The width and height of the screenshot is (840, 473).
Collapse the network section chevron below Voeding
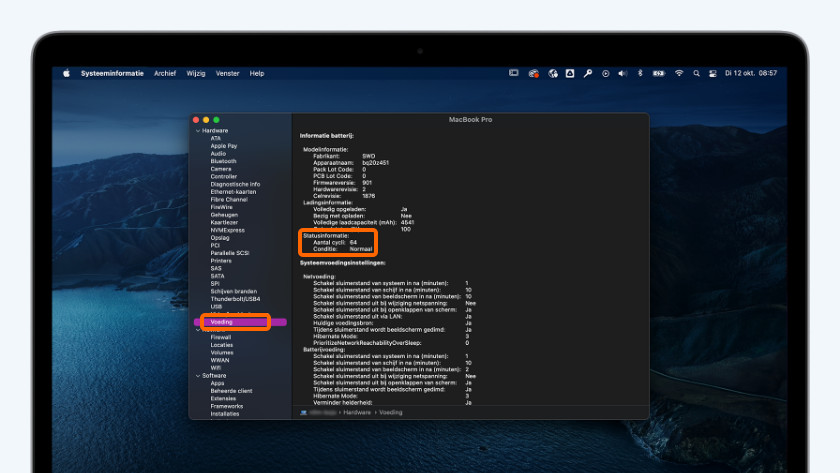pos(198,330)
